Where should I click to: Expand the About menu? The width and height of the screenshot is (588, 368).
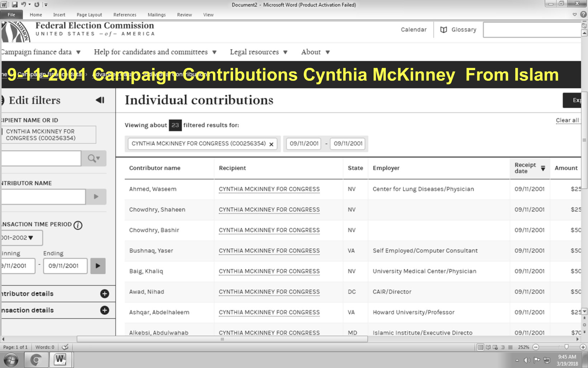click(315, 52)
